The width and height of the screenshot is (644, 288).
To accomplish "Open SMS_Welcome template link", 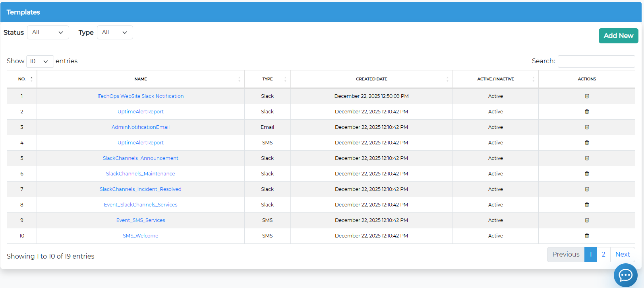I will coord(141,236).
